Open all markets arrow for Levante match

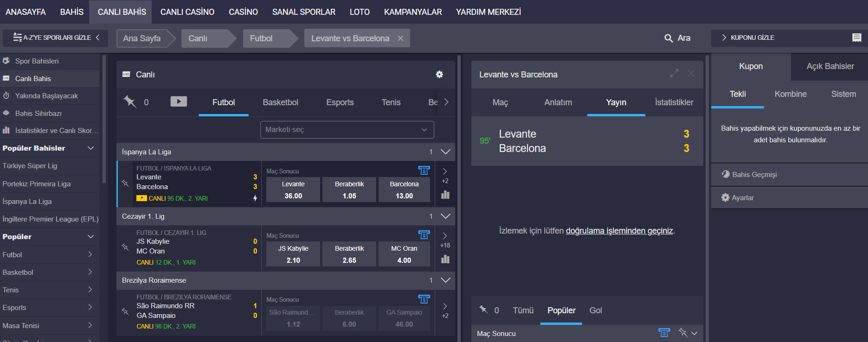point(445,171)
